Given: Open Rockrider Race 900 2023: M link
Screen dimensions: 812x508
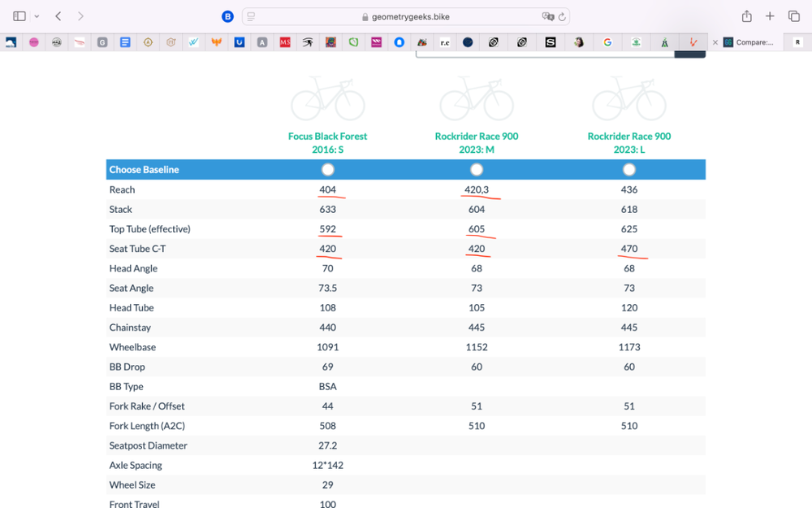Looking at the screenshot, I should tap(477, 143).
